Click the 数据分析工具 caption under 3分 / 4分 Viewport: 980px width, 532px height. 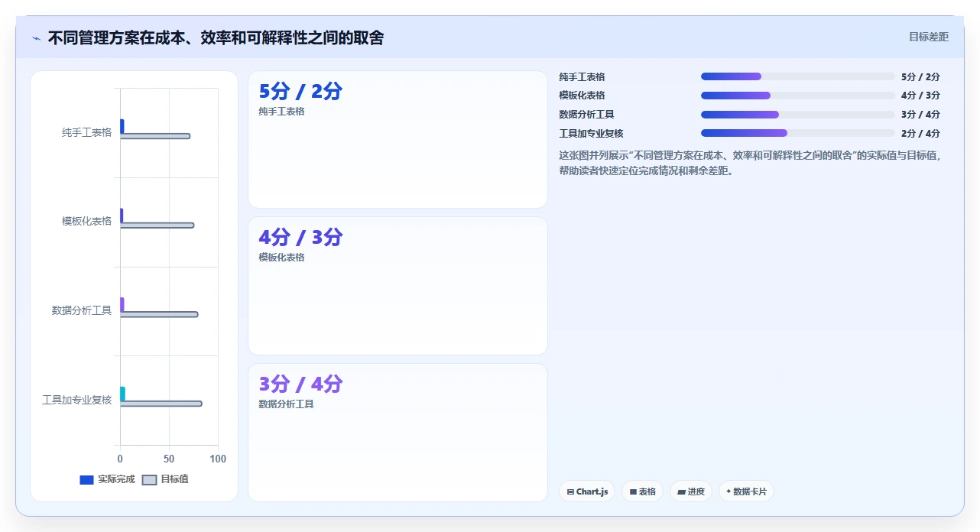(x=286, y=404)
